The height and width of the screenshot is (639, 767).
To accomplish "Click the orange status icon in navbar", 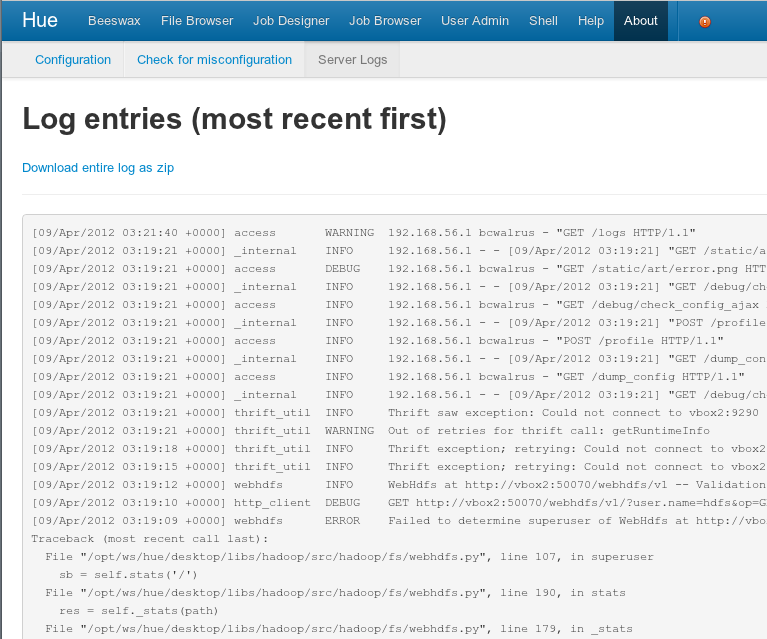I will point(704,21).
